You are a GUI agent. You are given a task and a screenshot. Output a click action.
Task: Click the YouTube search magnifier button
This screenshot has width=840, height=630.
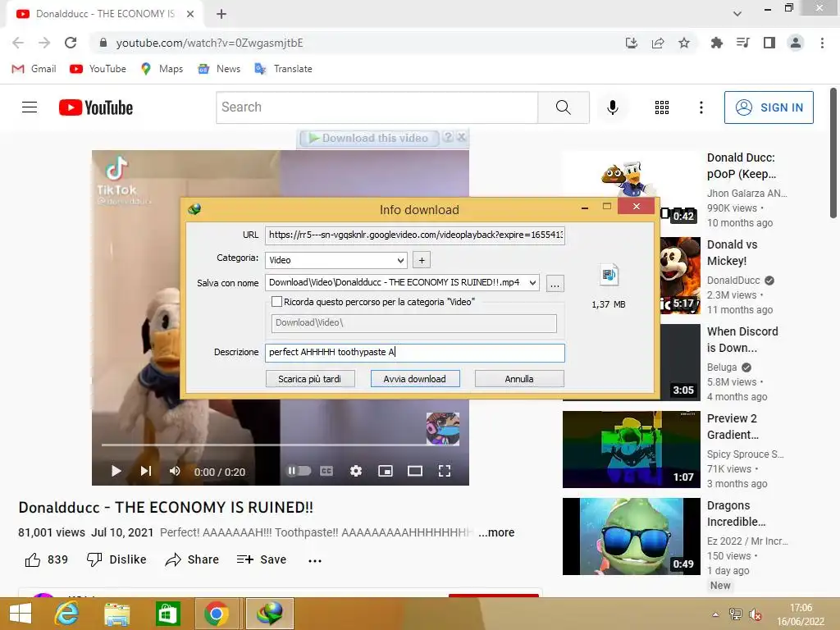pyautogui.click(x=564, y=107)
